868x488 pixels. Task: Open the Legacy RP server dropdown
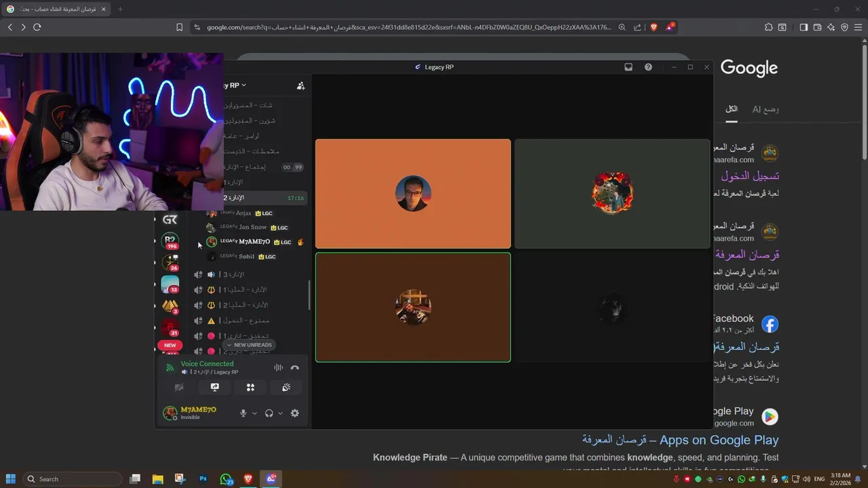click(x=235, y=85)
